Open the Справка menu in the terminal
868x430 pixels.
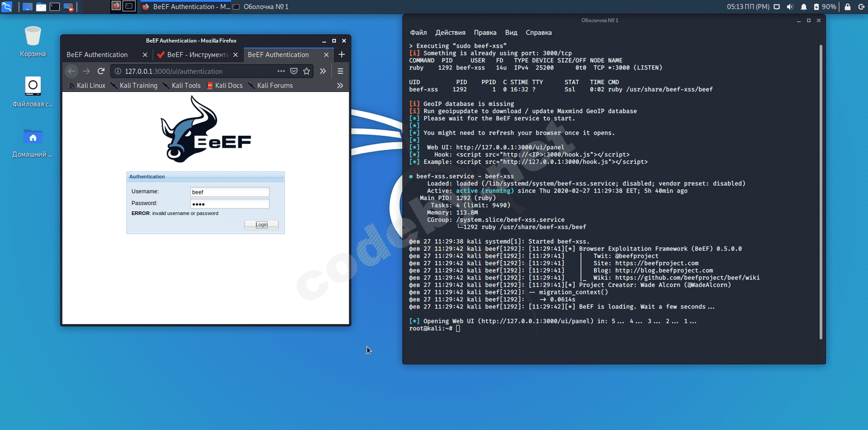coord(539,33)
